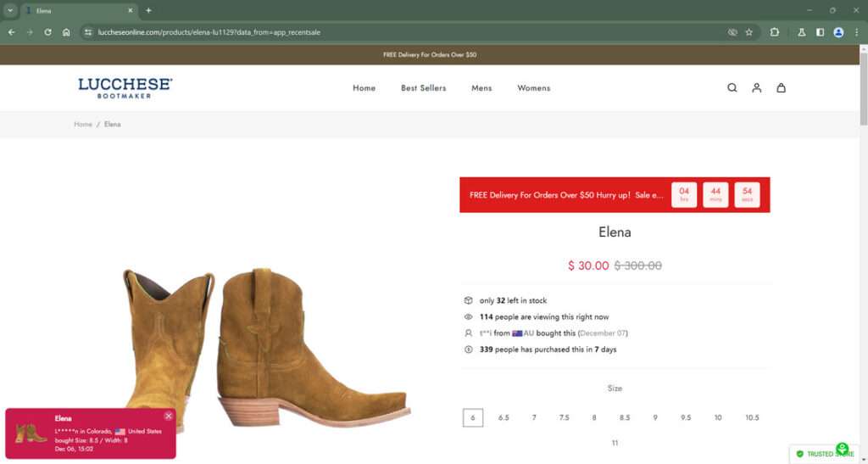This screenshot has height=464, width=868.
Task: Click the Elena boots product image
Action: [267, 349]
